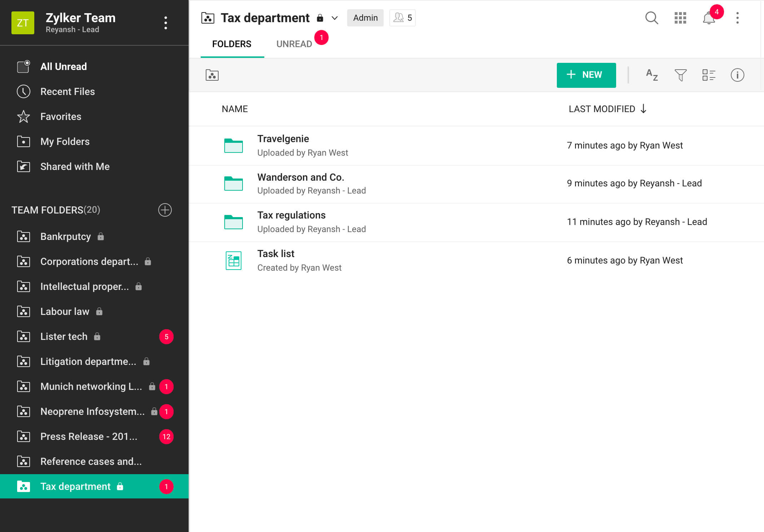764x532 pixels.
Task: Add a new team folder plus icon
Action: (165, 210)
